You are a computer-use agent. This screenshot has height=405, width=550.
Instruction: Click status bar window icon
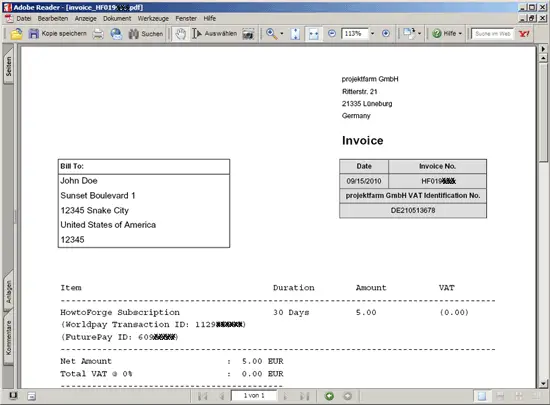pos(32,396)
